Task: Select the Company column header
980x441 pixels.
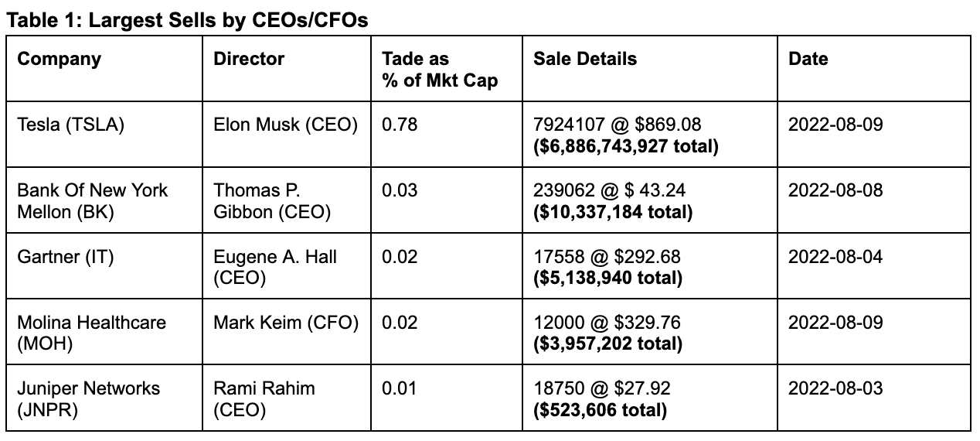Action: click(x=105, y=68)
